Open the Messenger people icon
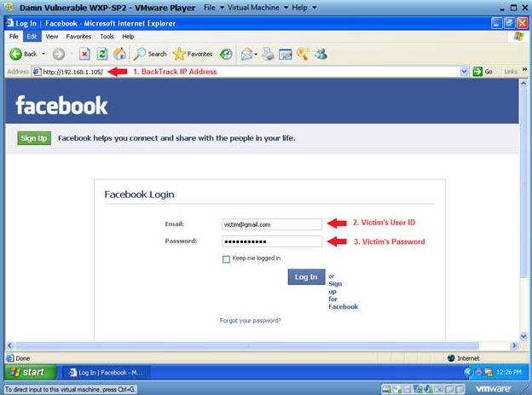 point(321,54)
